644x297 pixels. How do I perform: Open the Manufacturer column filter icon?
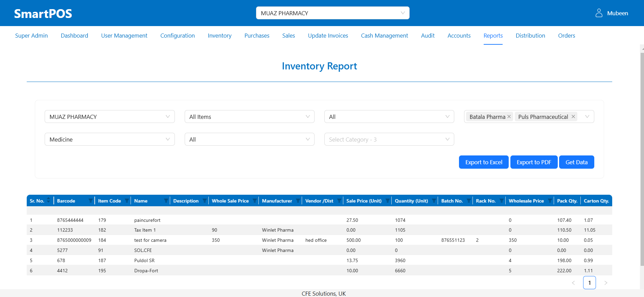(298, 200)
